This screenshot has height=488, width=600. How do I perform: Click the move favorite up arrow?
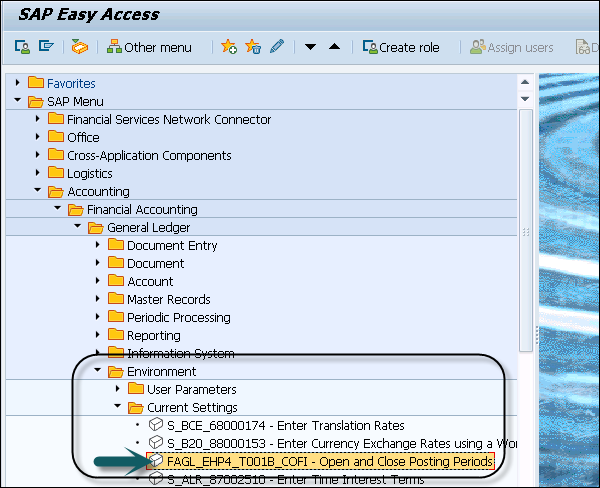[x=334, y=47]
